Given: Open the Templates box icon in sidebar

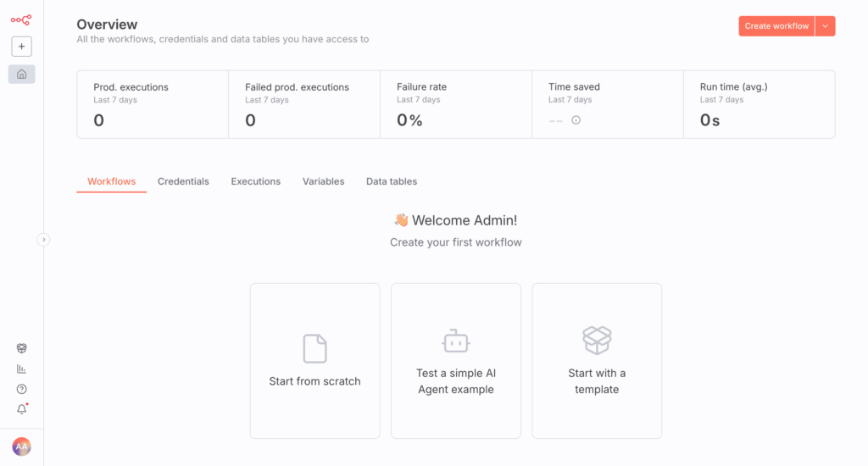Looking at the screenshot, I should click(x=21, y=348).
